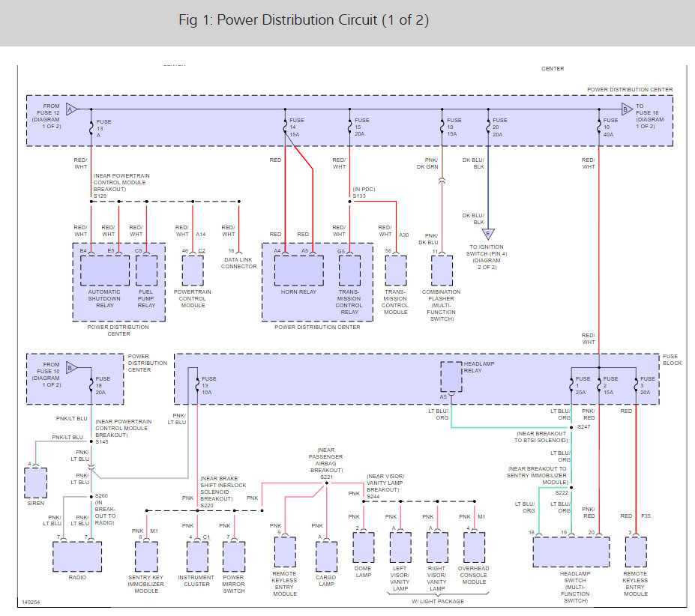Click the 'FUSE 13 10A' label in fuse block
Screen dimensions: 695x616
(208, 385)
